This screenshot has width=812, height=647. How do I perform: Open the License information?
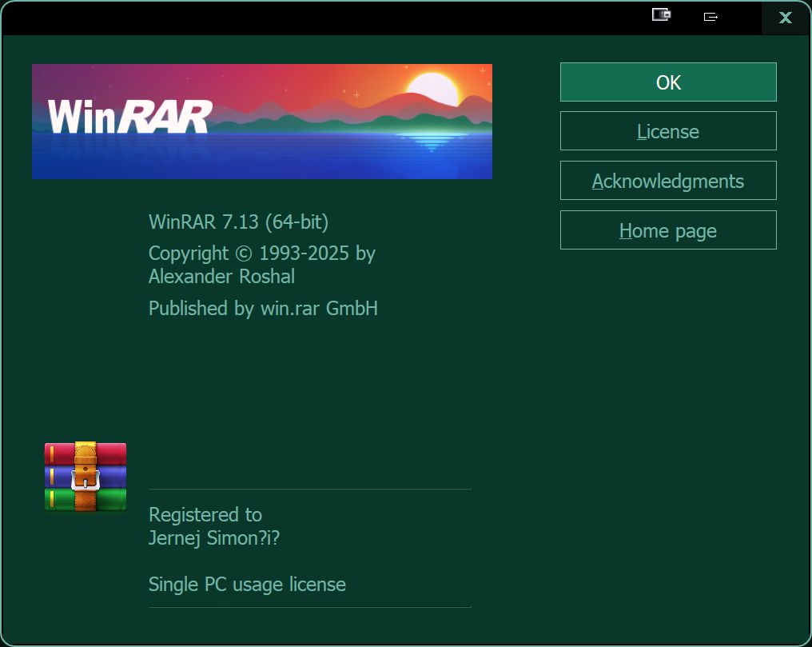[668, 130]
